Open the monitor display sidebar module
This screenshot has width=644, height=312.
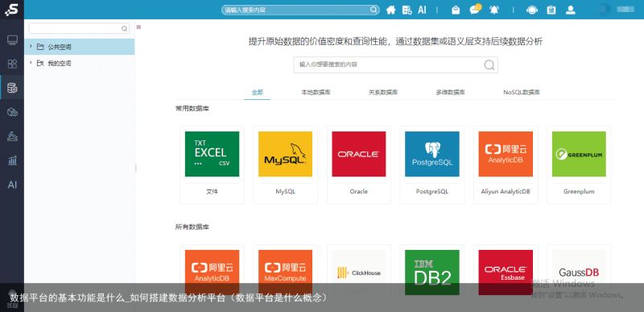click(12, 40)
